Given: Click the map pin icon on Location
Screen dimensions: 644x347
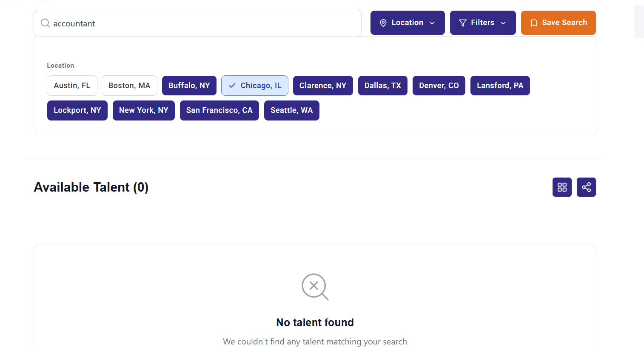Looking at the screenshot, I should point(383,23).
